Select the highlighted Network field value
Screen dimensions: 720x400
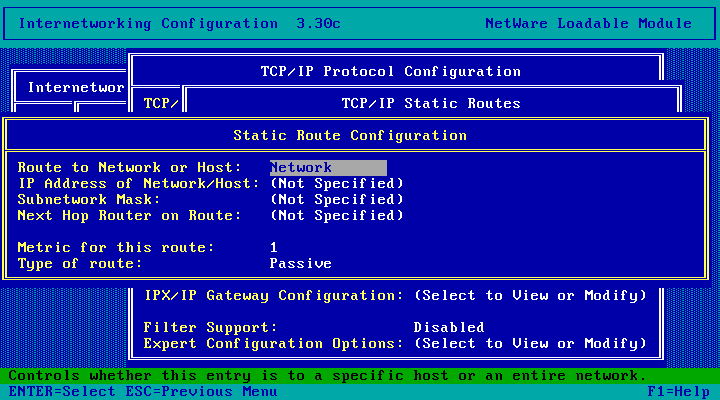tap(328, 168)
